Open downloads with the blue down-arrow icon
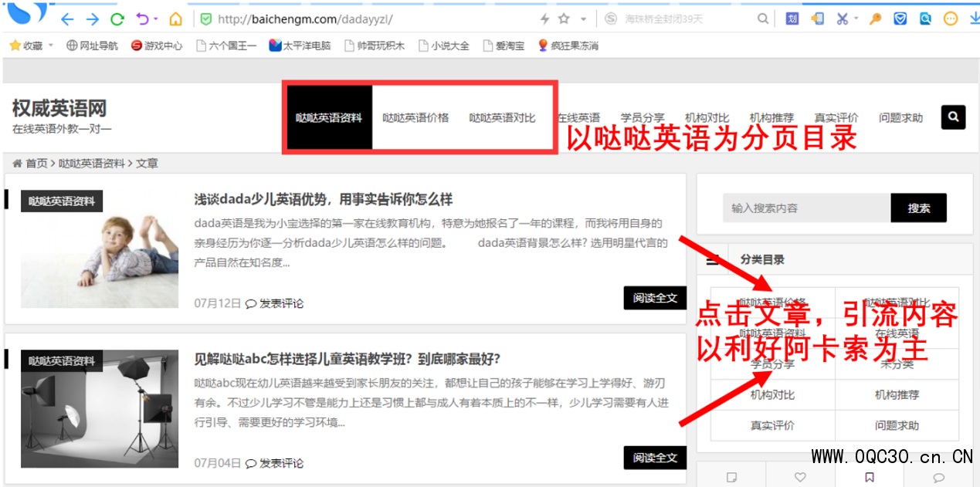The height and width of the screenshot is (487, 980). pos(974,19)
